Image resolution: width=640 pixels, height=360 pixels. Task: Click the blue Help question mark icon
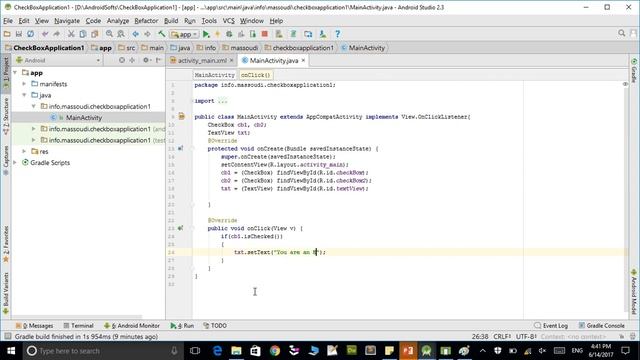tap(338, 34)
